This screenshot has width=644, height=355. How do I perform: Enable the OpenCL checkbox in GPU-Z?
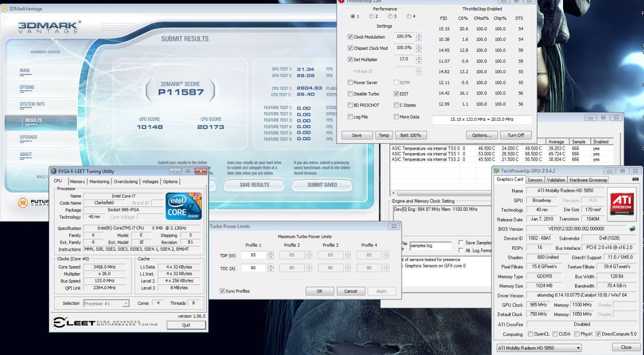[531, 334]
